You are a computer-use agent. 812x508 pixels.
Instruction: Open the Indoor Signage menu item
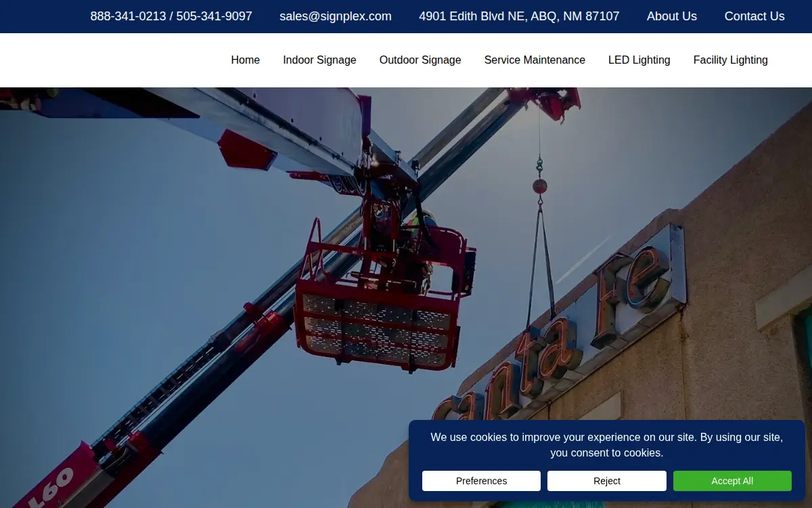pyautogui.click(x=319, y=60)
